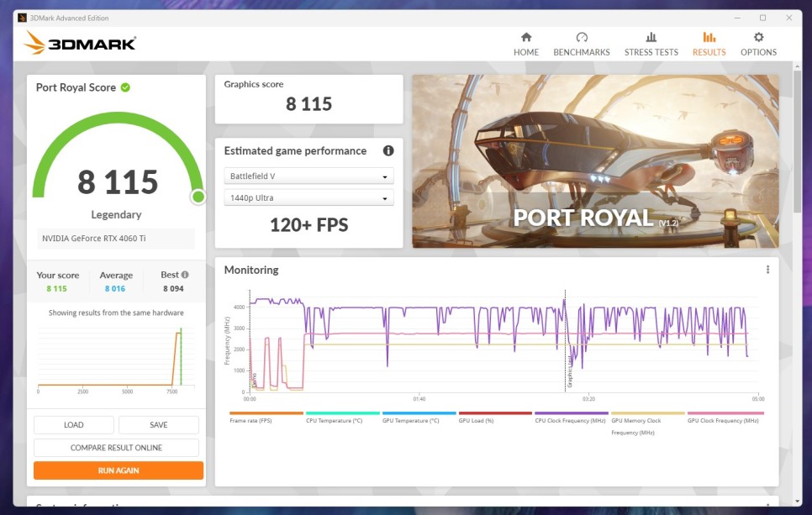Click the vertical scrollbar thumb

[797, 141]
